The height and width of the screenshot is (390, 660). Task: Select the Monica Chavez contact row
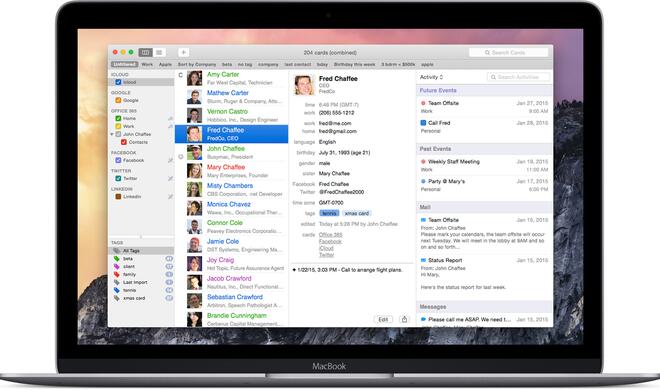click(232, 208)
